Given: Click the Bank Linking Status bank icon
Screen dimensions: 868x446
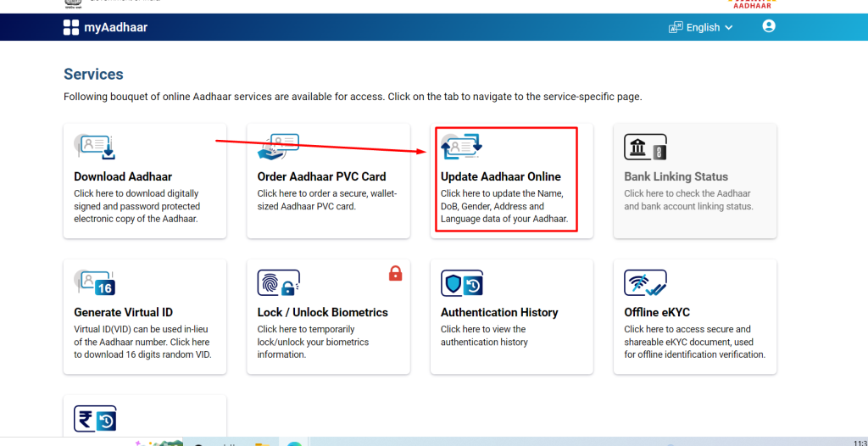Looking at the screenshot, I should click(x=645, y=147).
